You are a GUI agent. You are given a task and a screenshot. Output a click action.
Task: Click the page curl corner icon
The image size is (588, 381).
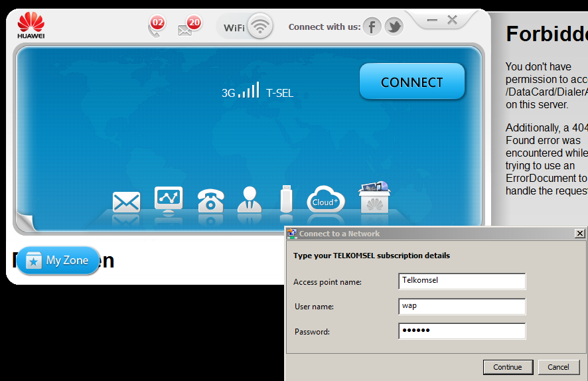25,222
